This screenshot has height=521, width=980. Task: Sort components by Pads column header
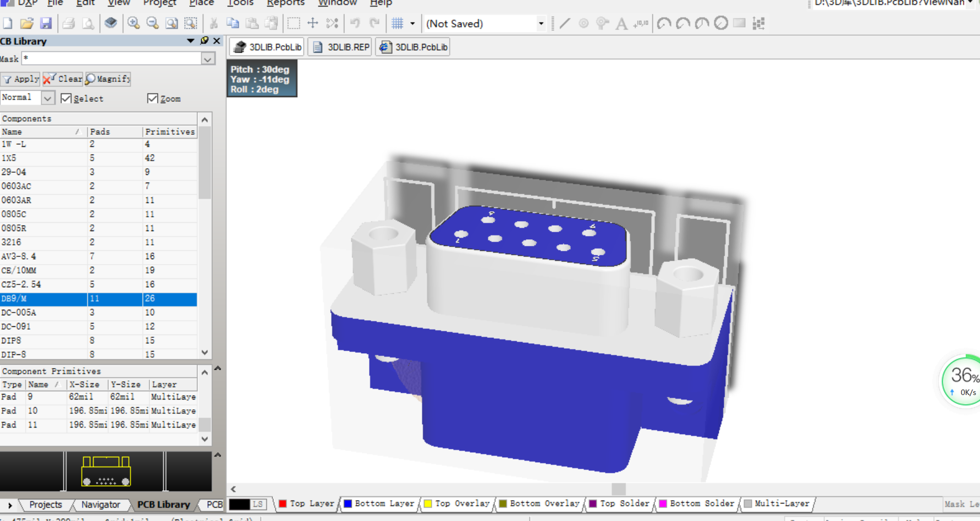[114, 131]
